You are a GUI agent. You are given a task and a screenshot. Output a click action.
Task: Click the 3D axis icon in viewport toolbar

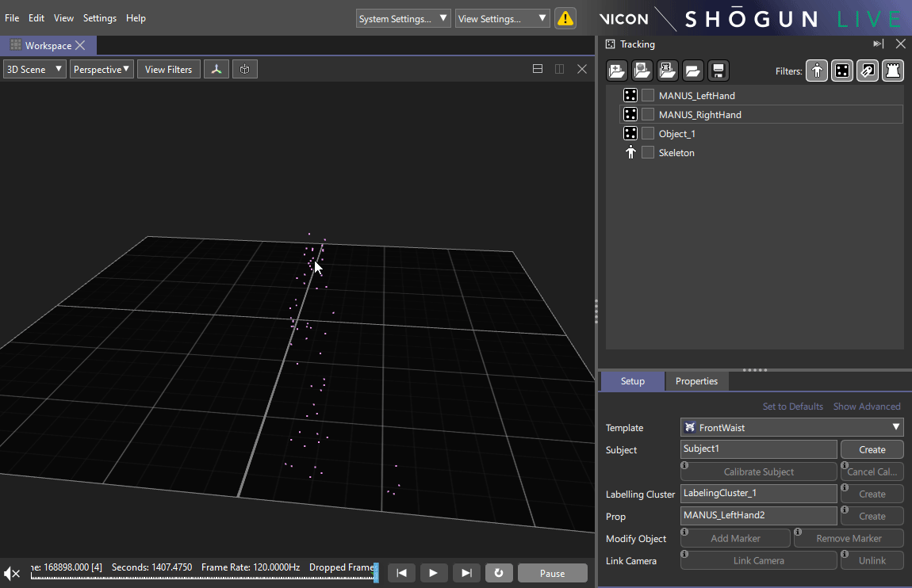217,70
